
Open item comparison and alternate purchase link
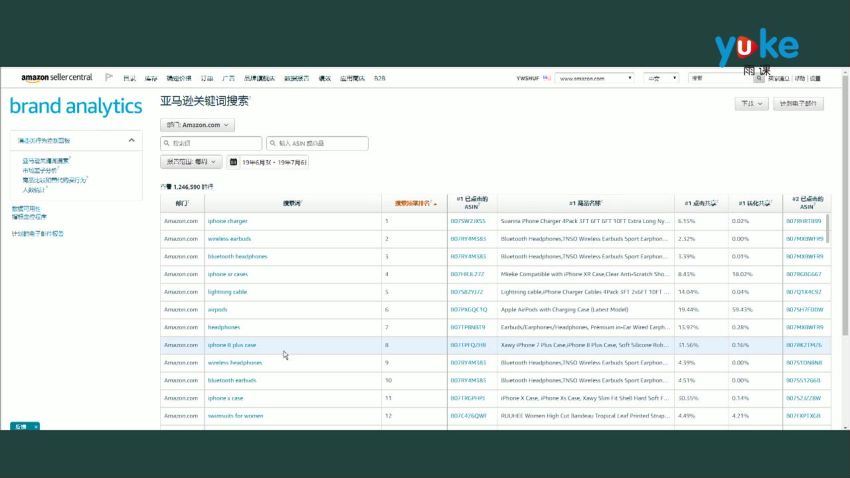(x=54, y=180)
